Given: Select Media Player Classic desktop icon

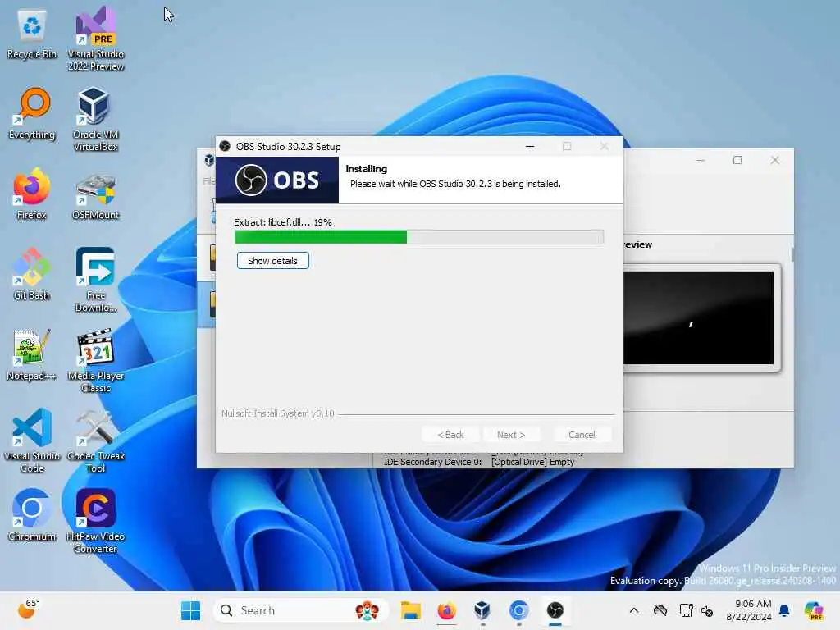Looking at the screenshot, I should (x=95, y=361).
